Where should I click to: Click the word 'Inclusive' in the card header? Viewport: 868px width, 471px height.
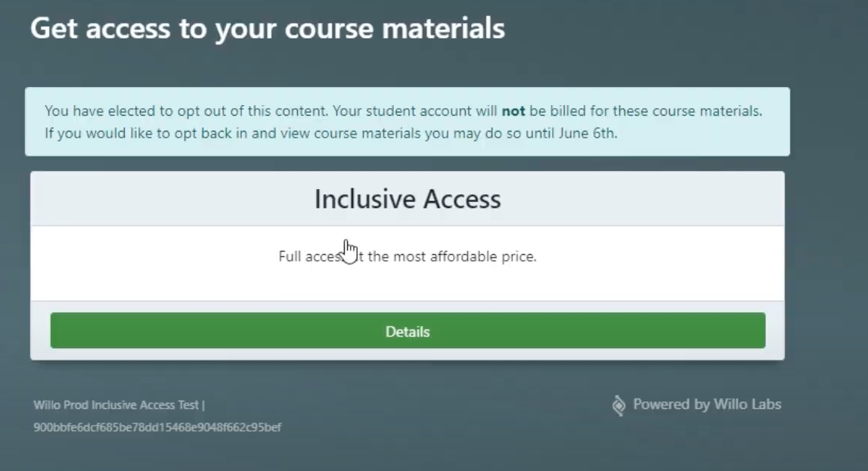(x=365, y=199)
